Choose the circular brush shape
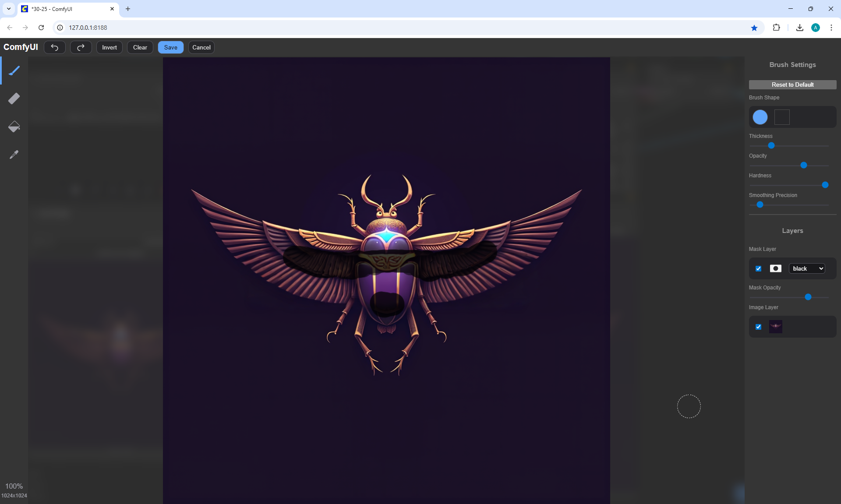The width and height of the screenshot is (841, 504). point(760,117)
